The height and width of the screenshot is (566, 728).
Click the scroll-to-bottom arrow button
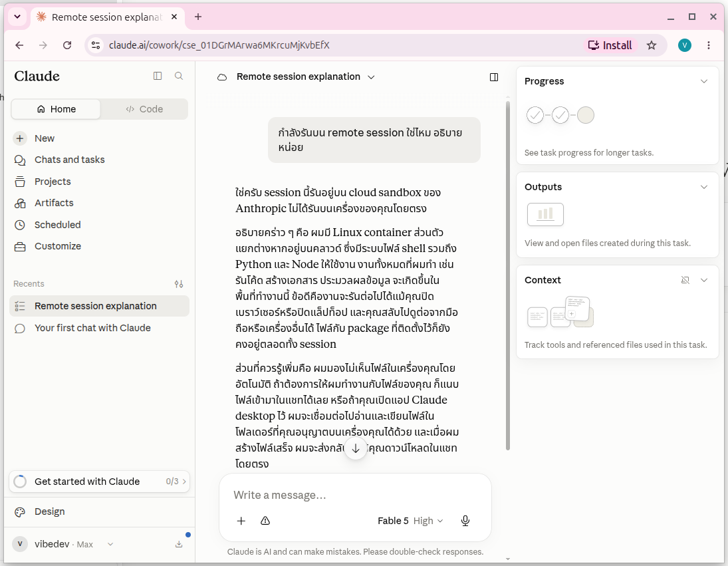356,448
